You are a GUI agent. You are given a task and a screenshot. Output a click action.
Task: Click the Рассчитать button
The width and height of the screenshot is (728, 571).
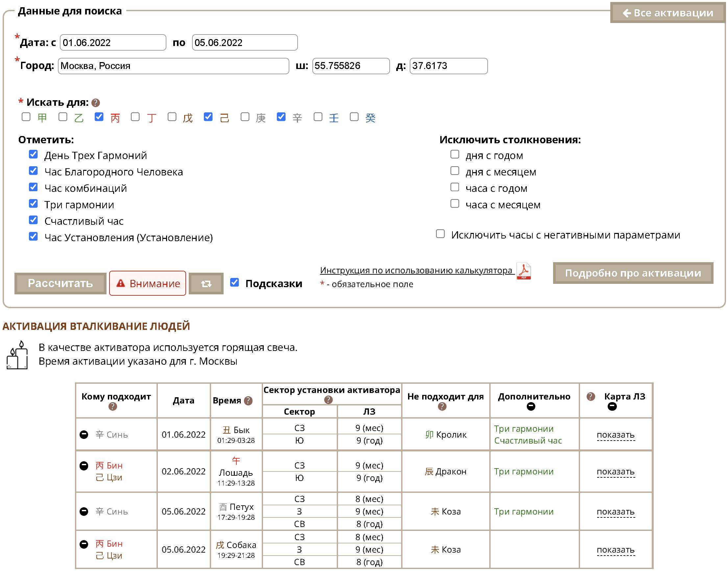tap(60, 284)
